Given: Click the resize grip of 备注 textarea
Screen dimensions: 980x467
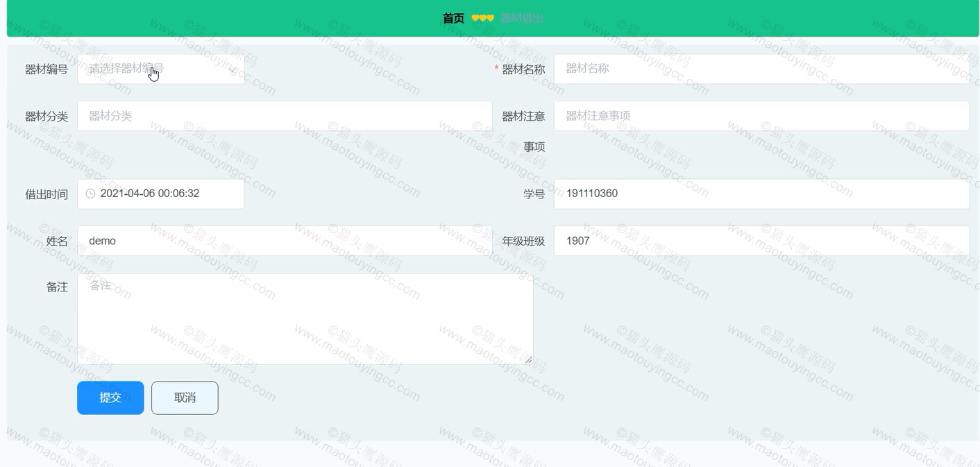Looking at the screenshot, I should tap(528, 359).
